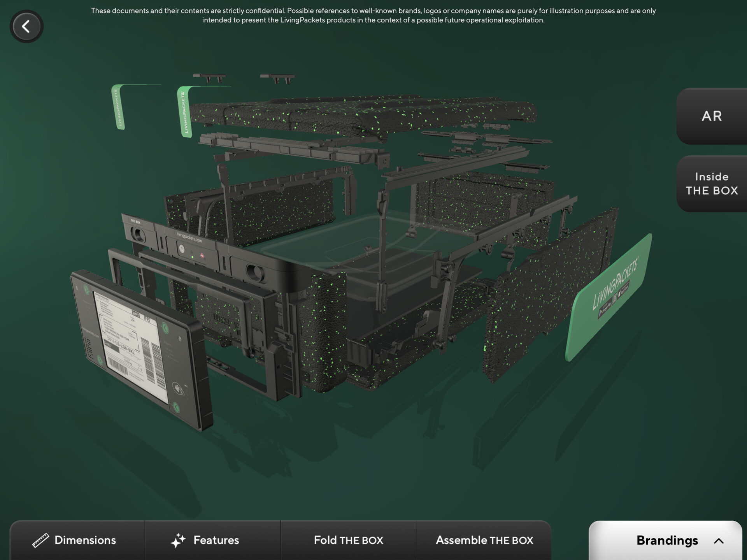
Task: Click the NFC contactless icon on display panel
Action: [x=178, y=388]
